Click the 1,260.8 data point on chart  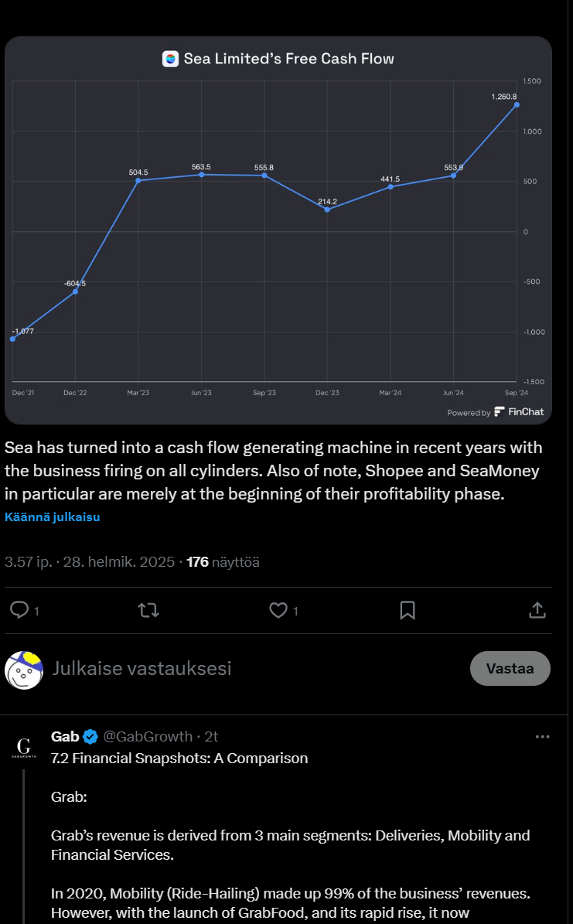[517, 104]
